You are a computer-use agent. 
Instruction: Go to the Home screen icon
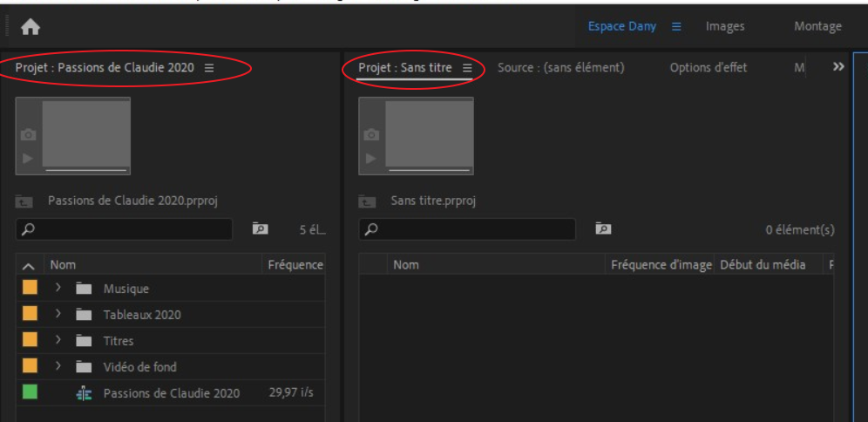(31, 26)
